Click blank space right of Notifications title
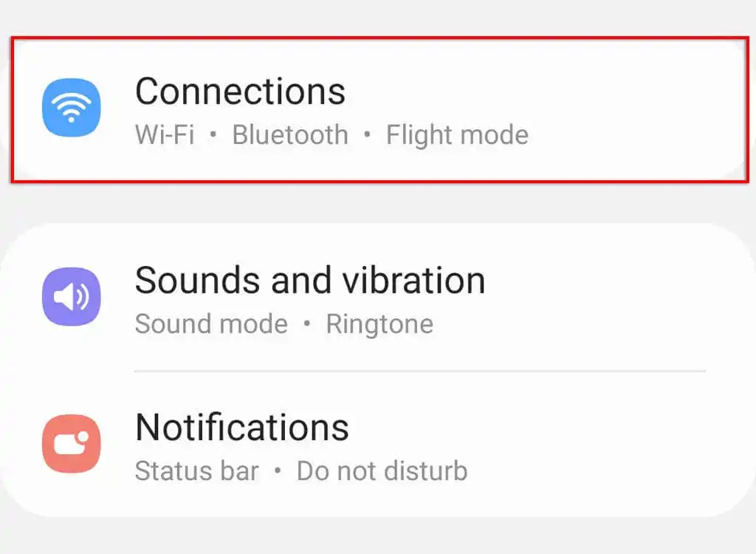 pyautogui.click(x=530, y=427)
